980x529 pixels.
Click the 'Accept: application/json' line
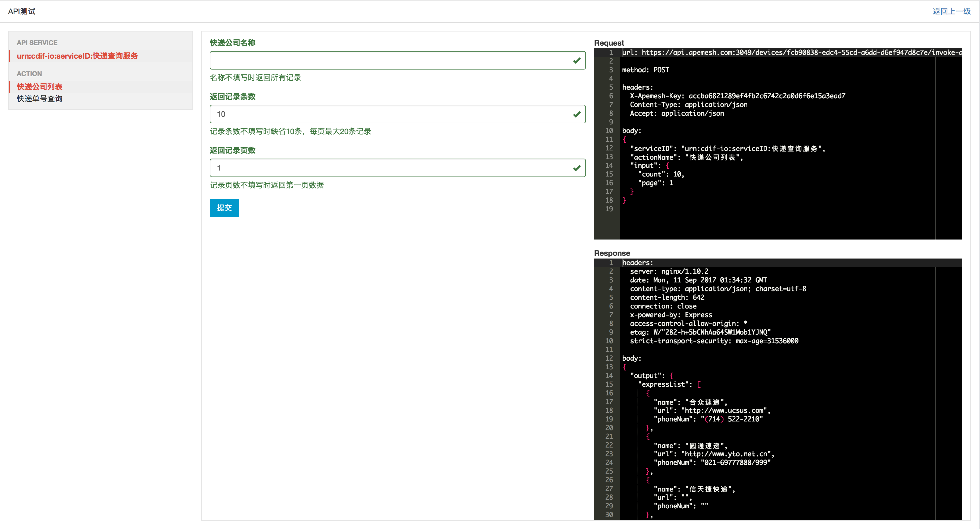pos(677,113)
